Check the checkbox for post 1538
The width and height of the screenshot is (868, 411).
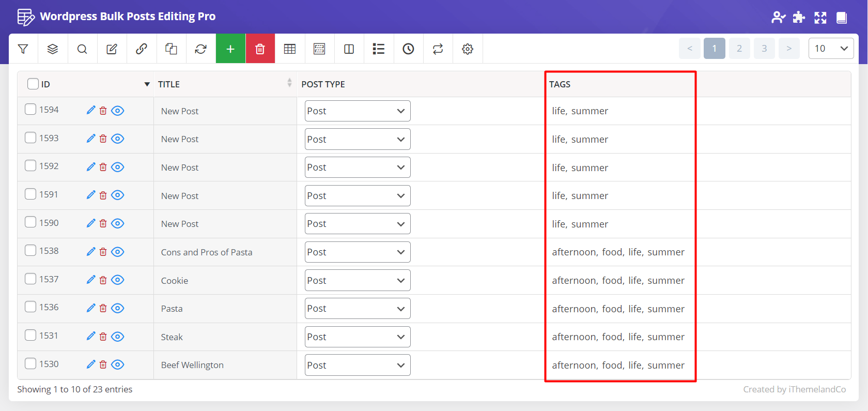pos(30,251)
